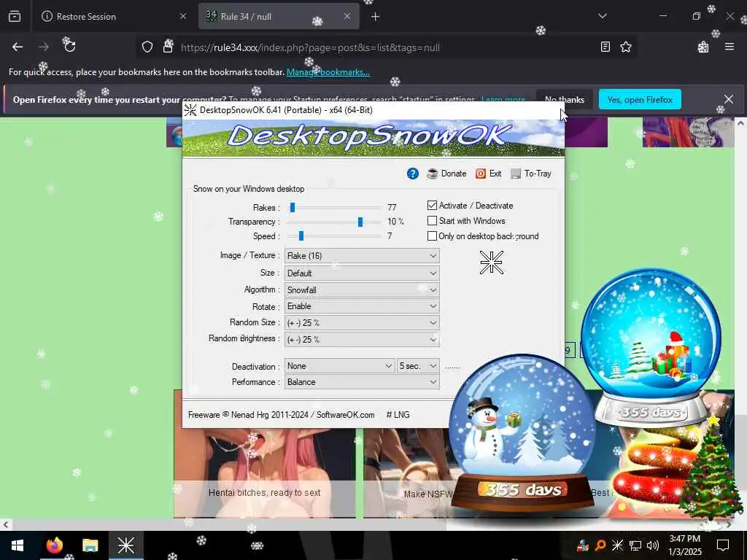Screen dimensions: 747x560
Task: Click the # LNG language menu
Action: coord(398,415)
